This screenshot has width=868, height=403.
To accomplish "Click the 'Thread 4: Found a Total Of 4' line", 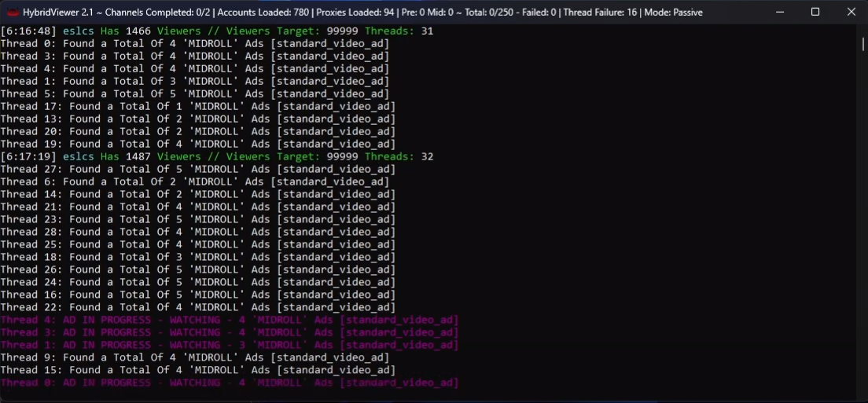I will pos(195,69).
